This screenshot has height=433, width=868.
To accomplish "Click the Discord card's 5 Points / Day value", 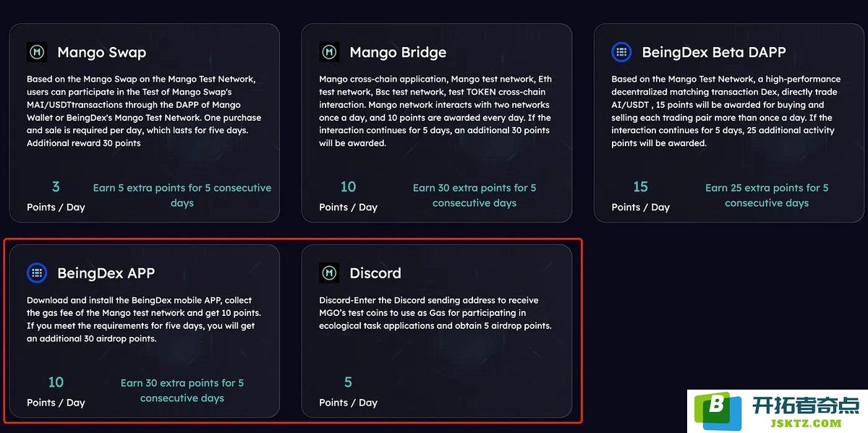I will pyautogui.click(x=348, y=391).
